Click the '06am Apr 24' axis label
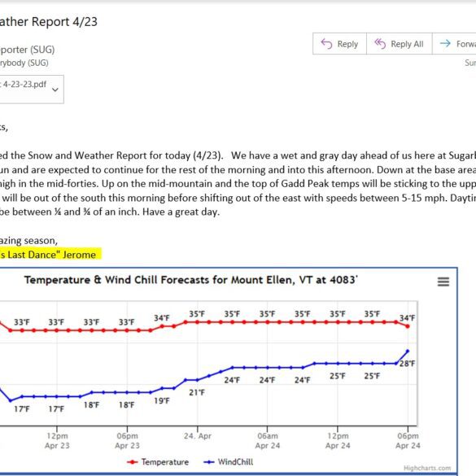 [x=268, y=440]
